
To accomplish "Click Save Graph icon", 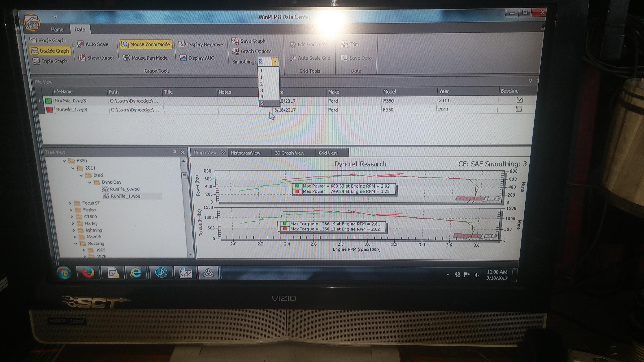I will pyautogui.click(x=235, y=41).
